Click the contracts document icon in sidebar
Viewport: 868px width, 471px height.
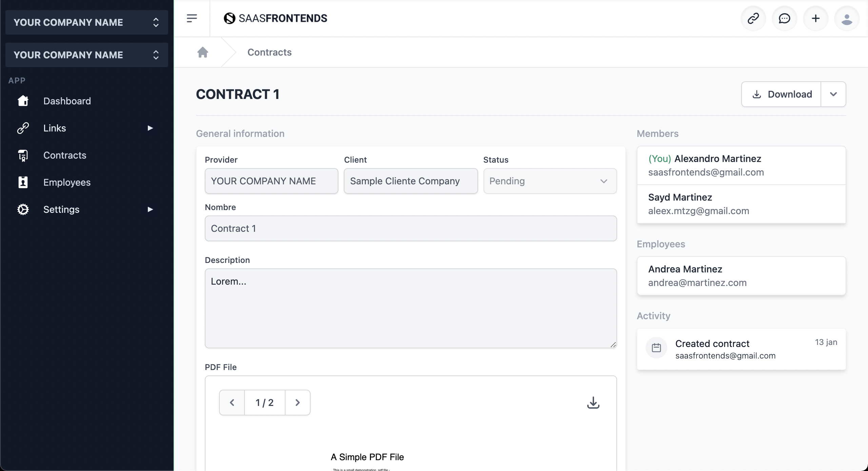point(23,155)
